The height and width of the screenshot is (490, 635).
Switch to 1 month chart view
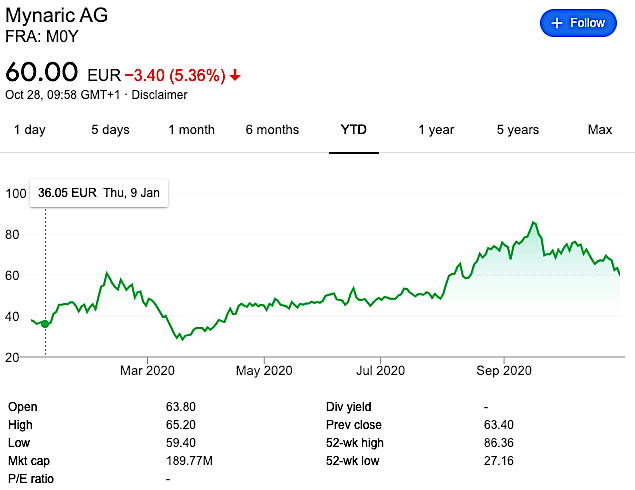pyautogui.click(x=191, y=130)
